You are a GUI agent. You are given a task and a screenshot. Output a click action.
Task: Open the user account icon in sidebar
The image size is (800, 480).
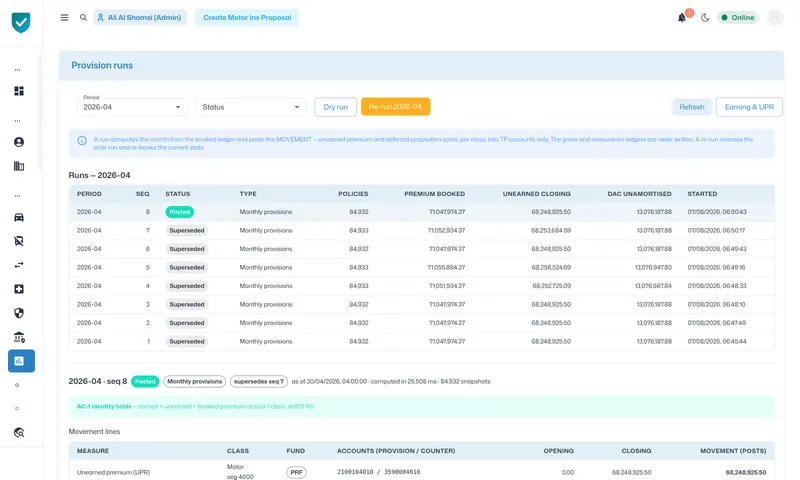(19, 142)
